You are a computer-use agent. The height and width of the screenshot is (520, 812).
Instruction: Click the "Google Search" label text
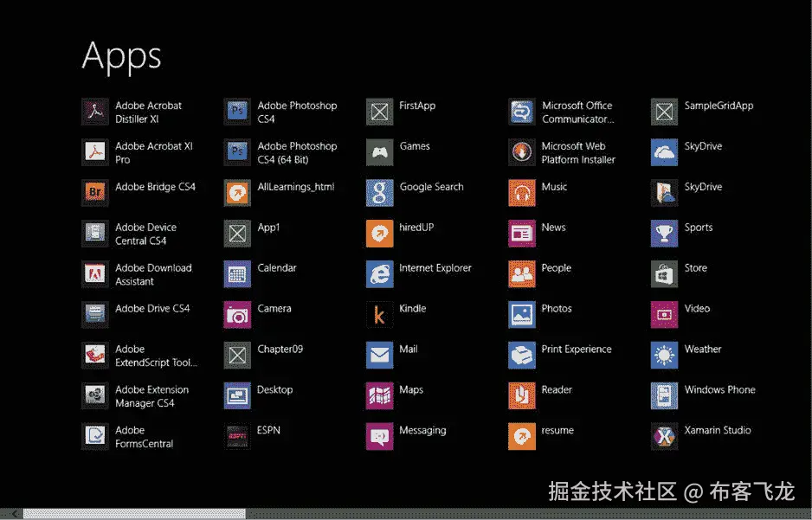(x=431, y=187)
